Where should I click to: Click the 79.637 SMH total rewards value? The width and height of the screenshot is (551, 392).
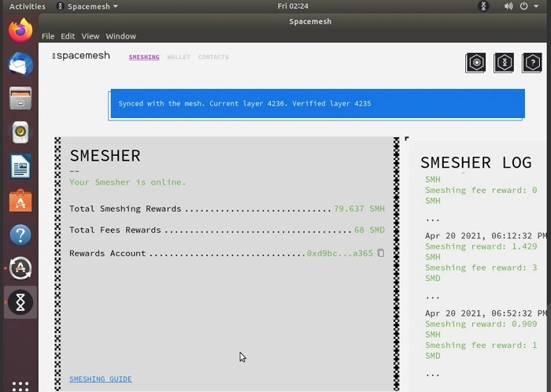359,209
